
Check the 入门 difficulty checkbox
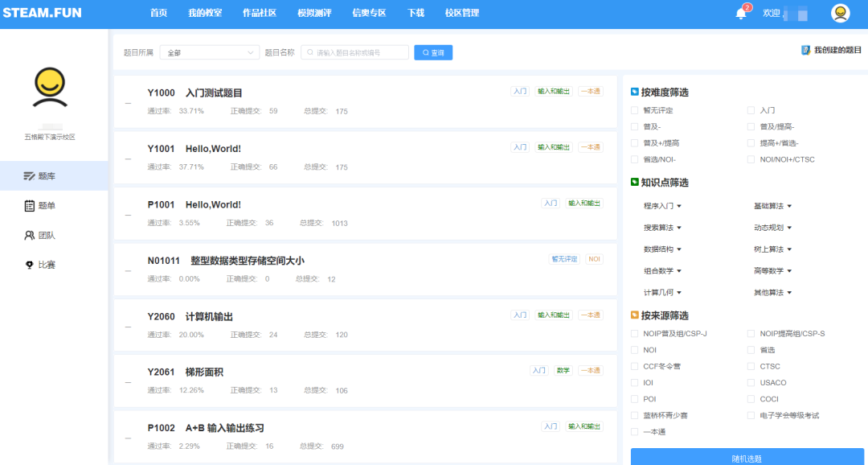tap(751, 110)
